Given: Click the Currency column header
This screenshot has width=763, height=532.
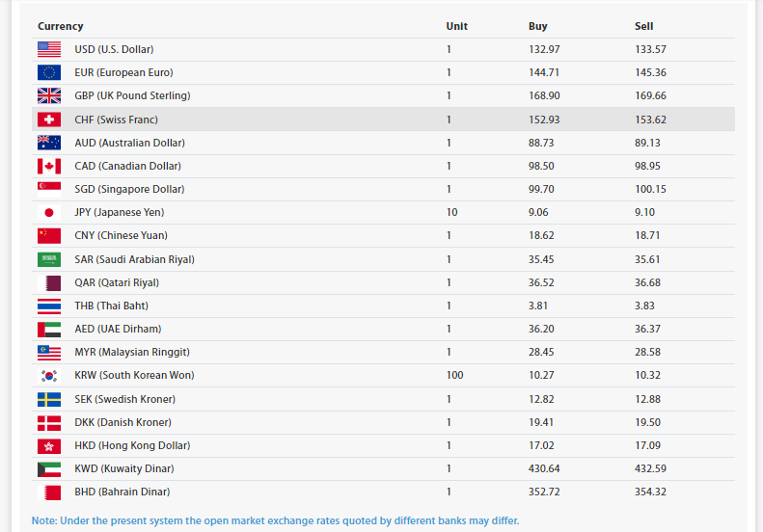Looking at the screenshot, I should [61, 26].
